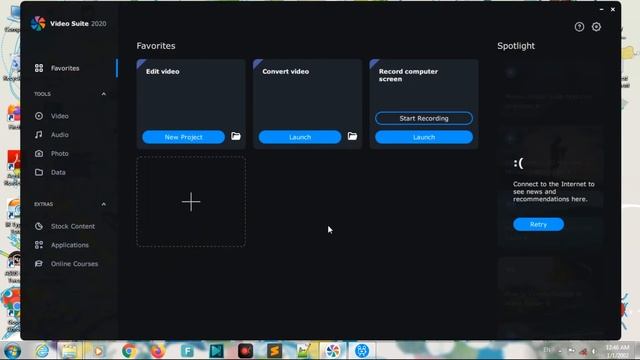Open the media player taskbar icon
640x360 pixels.
[x=98, y=351]
